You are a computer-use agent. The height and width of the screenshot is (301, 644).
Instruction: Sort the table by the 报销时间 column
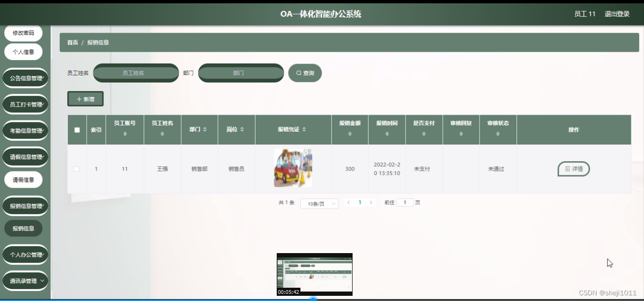tap(387, 135)
